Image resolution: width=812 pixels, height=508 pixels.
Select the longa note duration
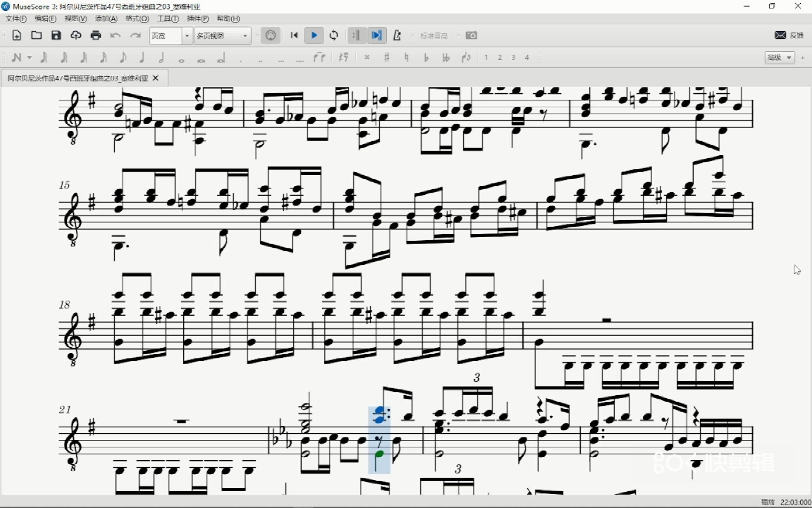point(221,58)
